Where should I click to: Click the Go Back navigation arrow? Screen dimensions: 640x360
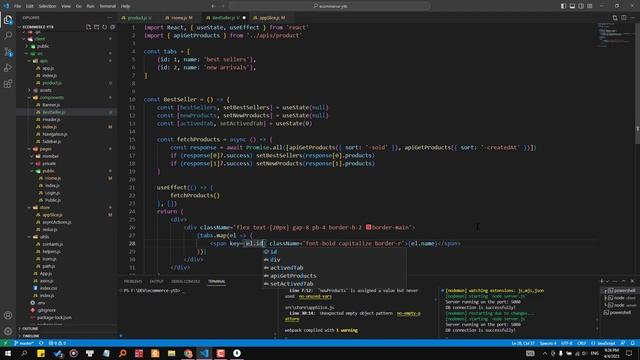pos(213,6)
